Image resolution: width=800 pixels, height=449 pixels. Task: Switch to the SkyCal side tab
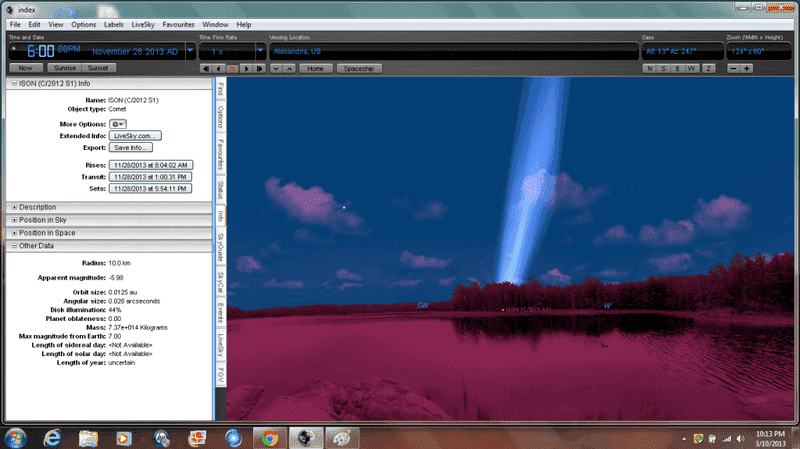tap(221, 282)
